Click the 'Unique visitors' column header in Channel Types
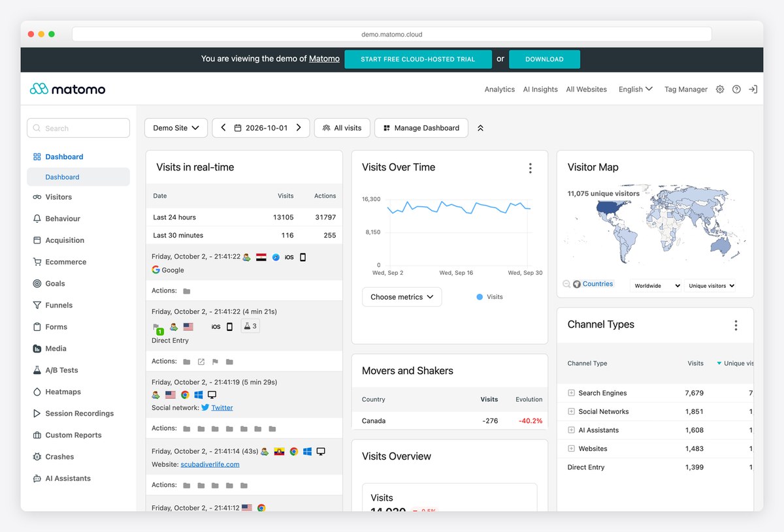Image resolution: width=784 pixels, height=532 pixels. tap(735, 364)
